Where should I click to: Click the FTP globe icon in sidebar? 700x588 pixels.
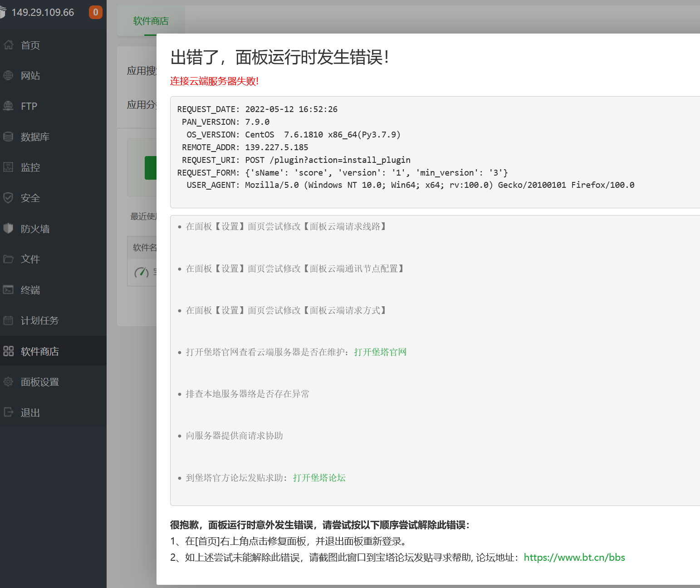tap(8, 106)
